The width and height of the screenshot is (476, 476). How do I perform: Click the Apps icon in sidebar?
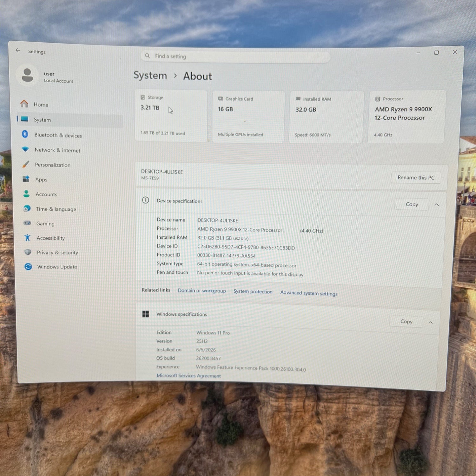pos(26,179)
